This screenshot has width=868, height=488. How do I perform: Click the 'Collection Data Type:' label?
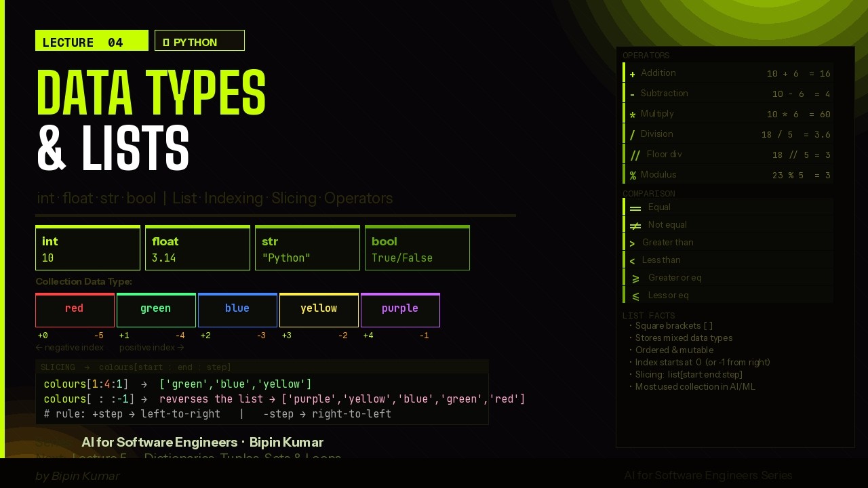pyautogui.click(x=83, y=281)
